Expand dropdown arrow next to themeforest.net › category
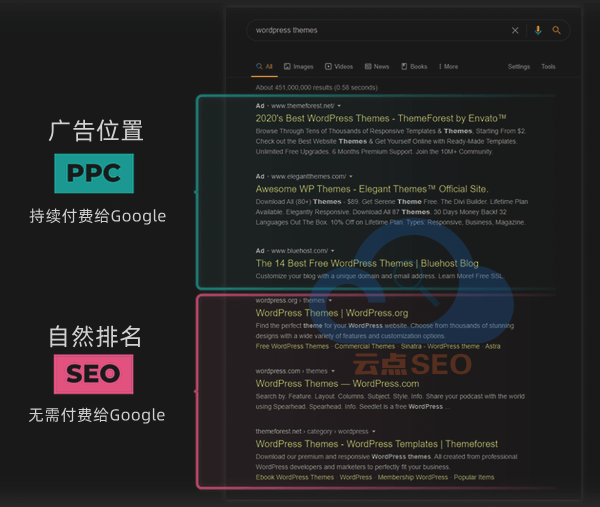 pos(373,432)
